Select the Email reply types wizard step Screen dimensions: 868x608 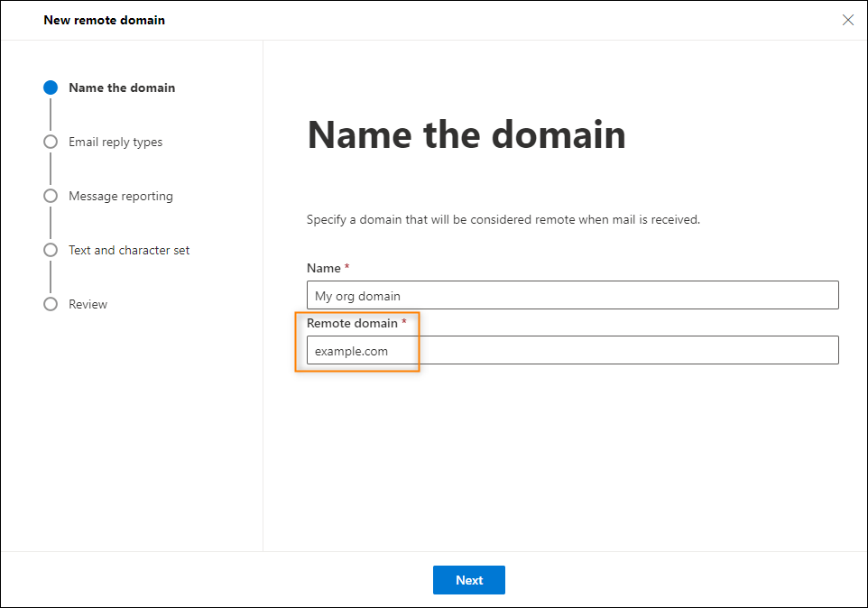tap(115, 142)
